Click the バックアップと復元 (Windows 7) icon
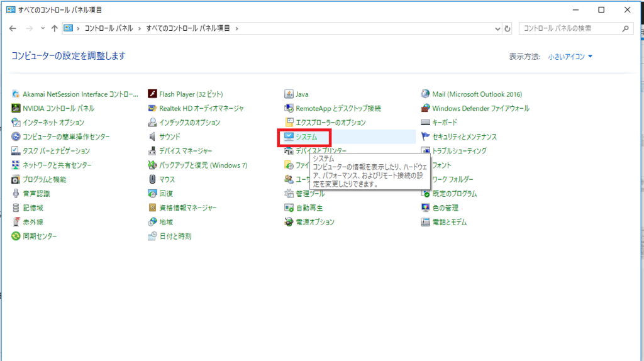 tap(152, 165)
